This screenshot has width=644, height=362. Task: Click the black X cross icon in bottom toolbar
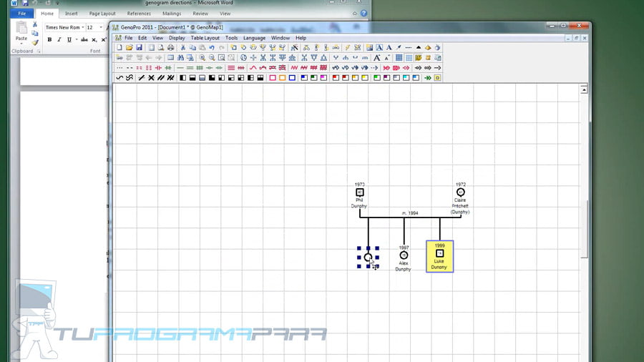(x=151, y=77)
